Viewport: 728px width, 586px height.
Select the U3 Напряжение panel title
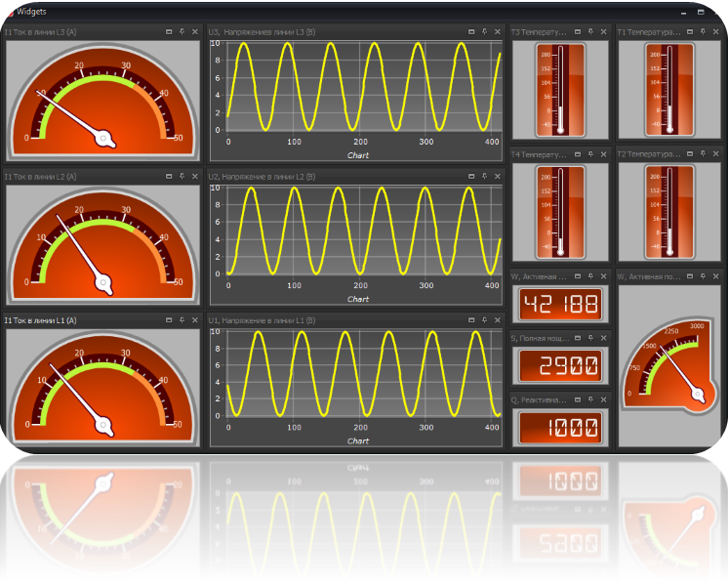tap(262, 32)
